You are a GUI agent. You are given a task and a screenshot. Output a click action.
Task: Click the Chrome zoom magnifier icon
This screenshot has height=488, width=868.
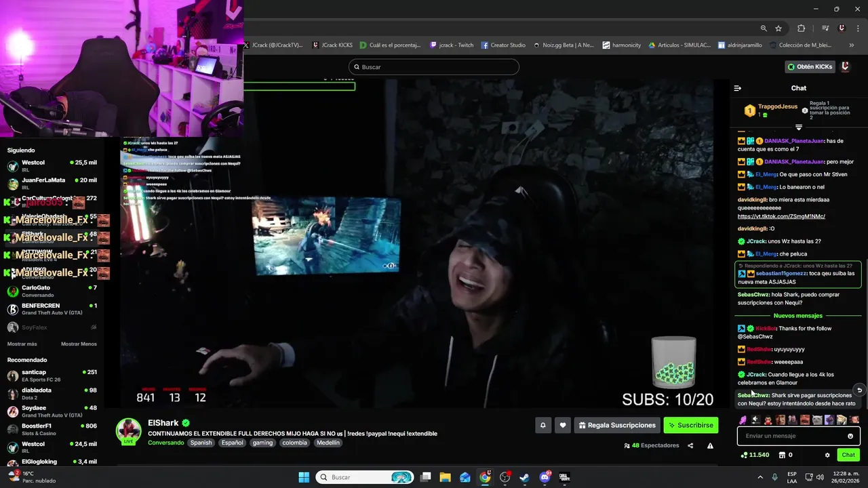pos(764,28)
